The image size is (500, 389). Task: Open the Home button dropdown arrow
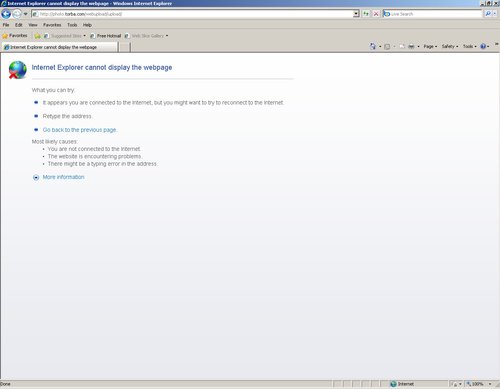coord(380,46)
